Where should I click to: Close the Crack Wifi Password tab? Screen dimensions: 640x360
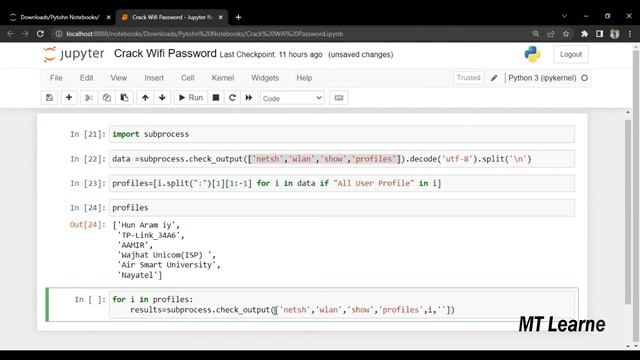coord(220,17)
